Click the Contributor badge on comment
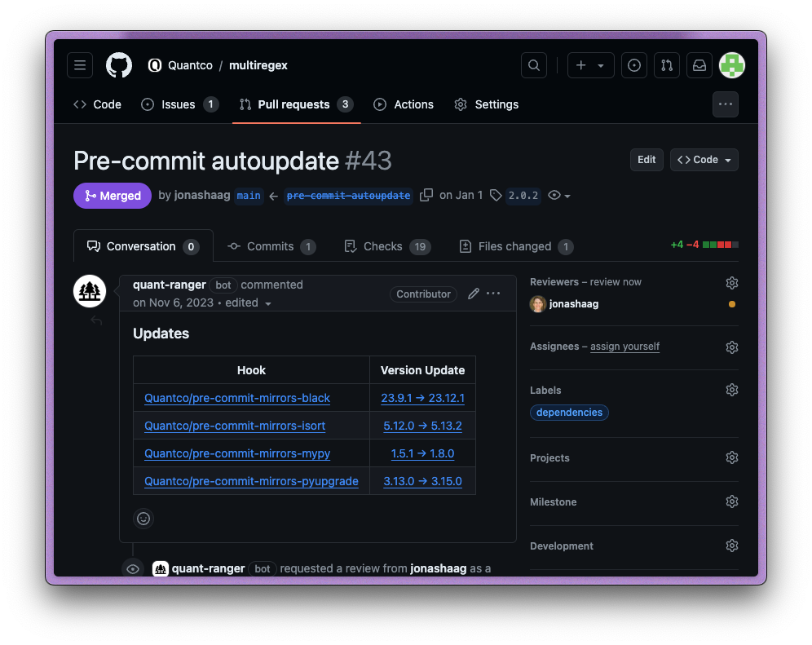The width and height of the screenshot is (812, 645). [423, 294]
